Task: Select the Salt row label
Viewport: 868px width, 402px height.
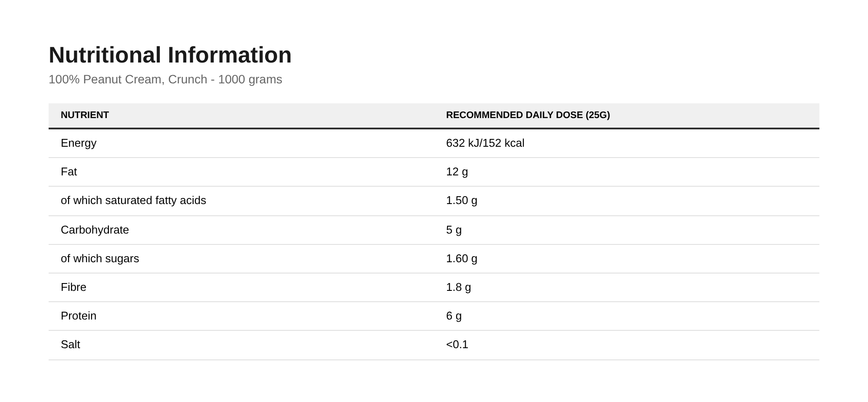Action: point(70,344)
